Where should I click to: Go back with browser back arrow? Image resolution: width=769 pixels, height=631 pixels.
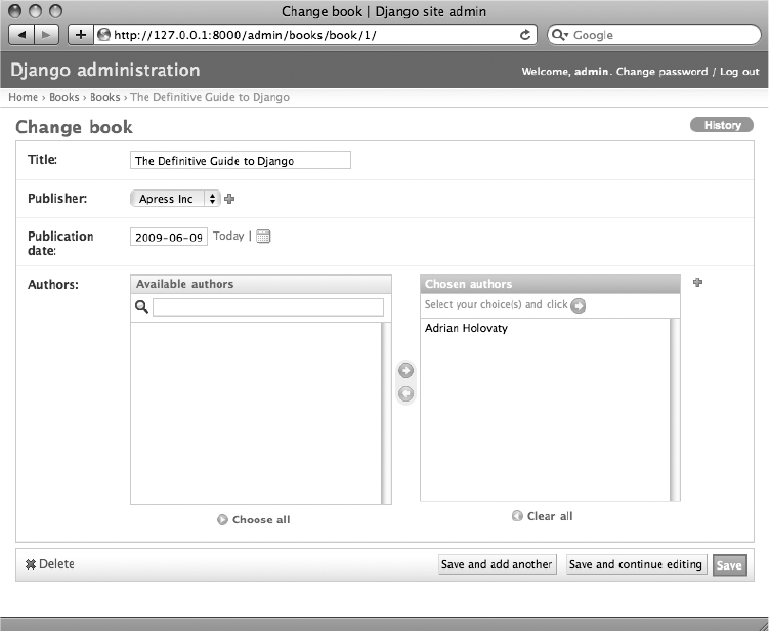tap(22, 35)
